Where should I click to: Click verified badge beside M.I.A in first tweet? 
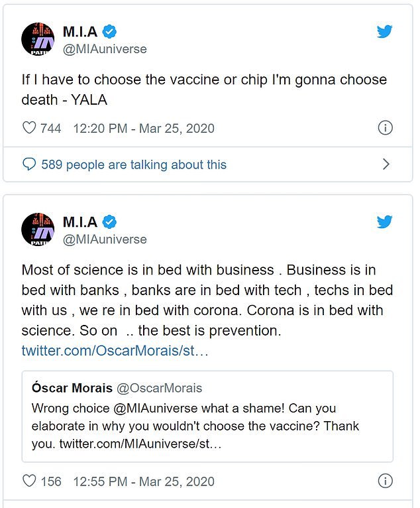(x=109, y=31)
